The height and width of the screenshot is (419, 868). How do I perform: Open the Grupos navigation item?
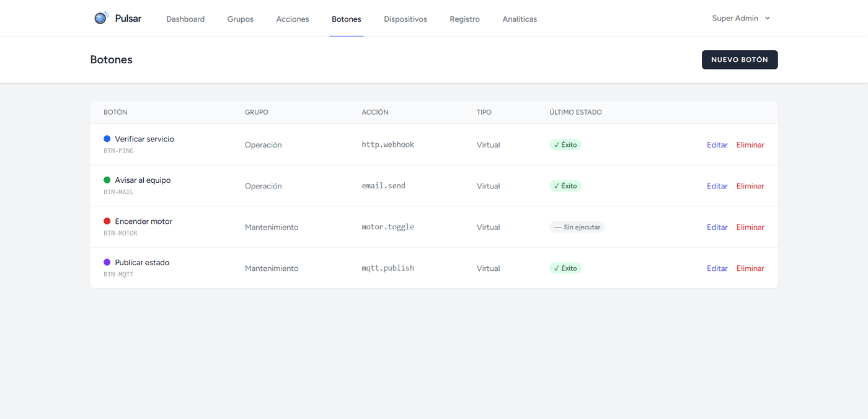[241, 19]
